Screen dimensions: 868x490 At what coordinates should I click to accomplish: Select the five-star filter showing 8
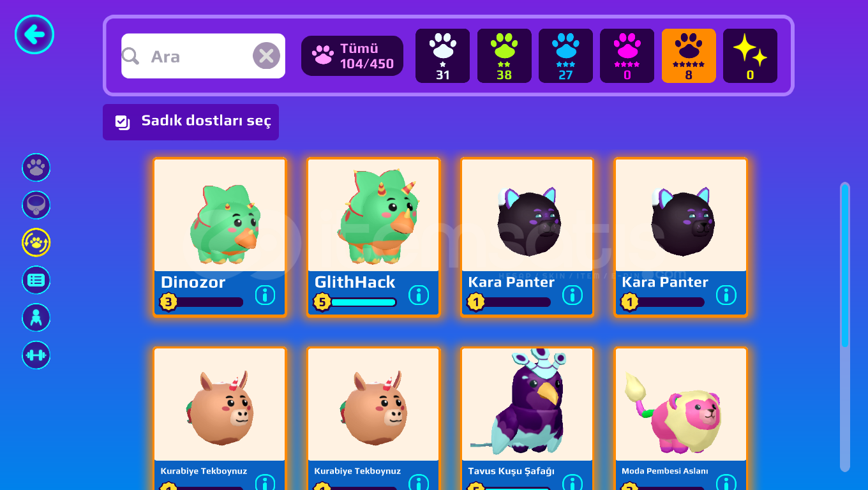point(689,56)
